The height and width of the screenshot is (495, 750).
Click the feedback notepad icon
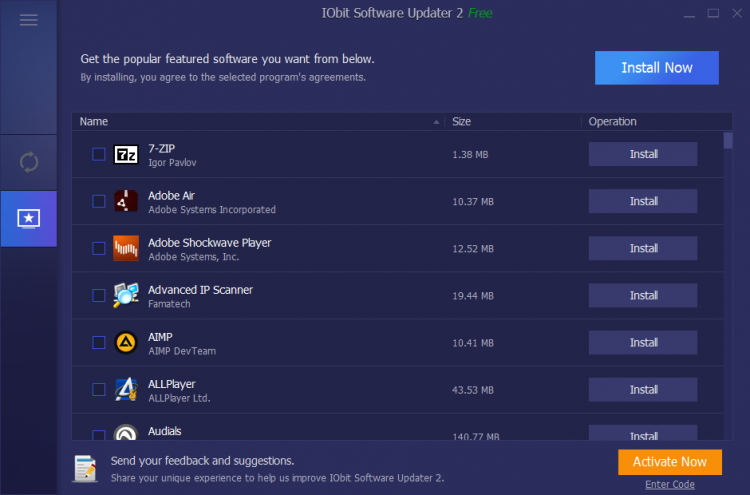[x=86, y=468]
